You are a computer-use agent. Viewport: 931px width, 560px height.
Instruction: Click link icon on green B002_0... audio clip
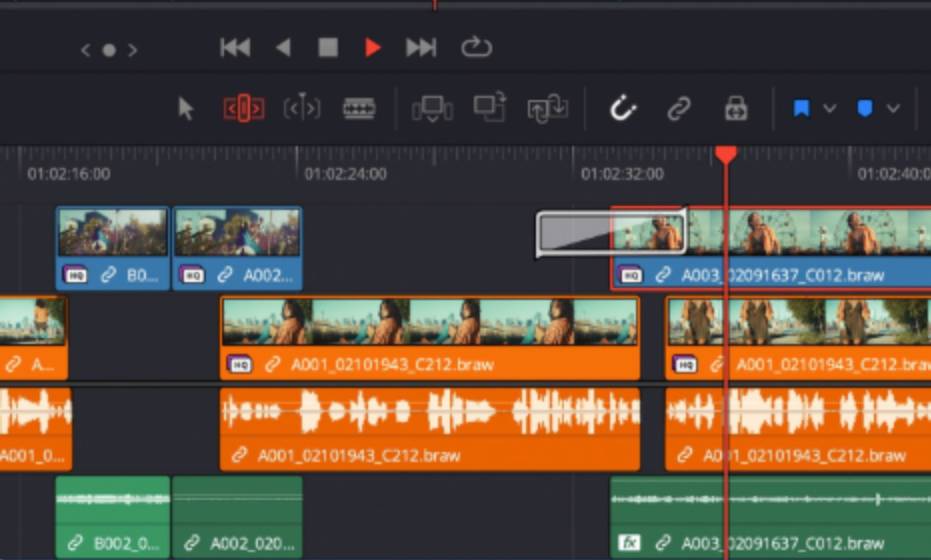pos(75,543)
